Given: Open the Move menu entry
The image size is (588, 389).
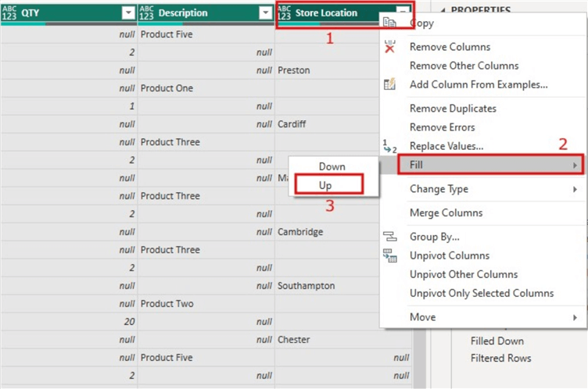Looking at the screenshot, I should coord(482,317).
